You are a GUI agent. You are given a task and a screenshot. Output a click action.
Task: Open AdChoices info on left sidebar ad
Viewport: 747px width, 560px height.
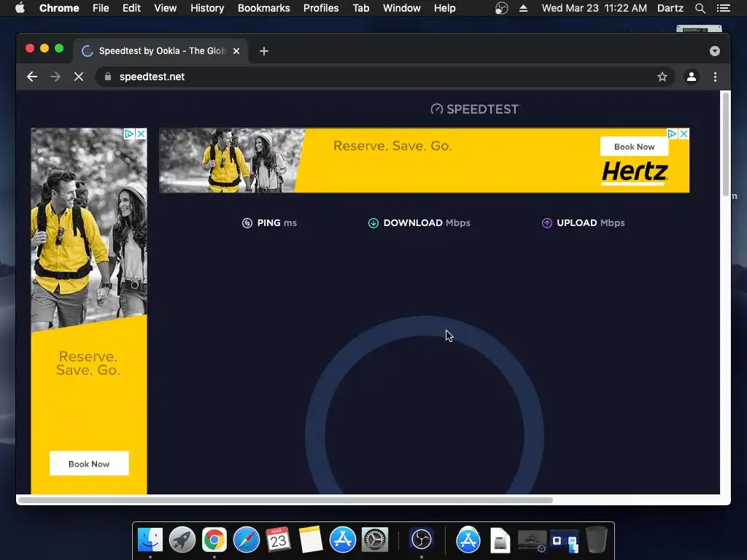coord(129,134)
